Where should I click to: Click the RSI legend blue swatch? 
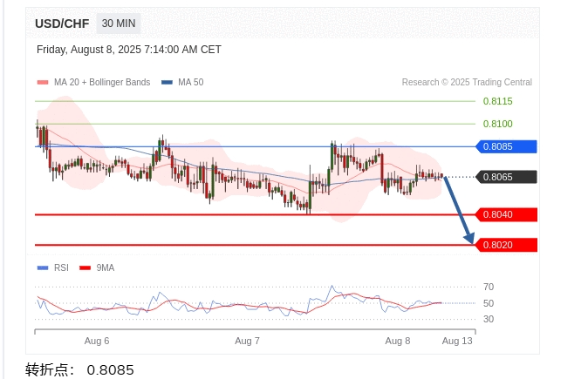pos(43,267)
